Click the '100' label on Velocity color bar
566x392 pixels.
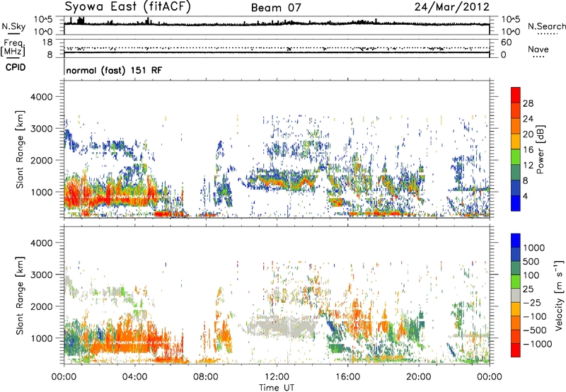[531, 275]
